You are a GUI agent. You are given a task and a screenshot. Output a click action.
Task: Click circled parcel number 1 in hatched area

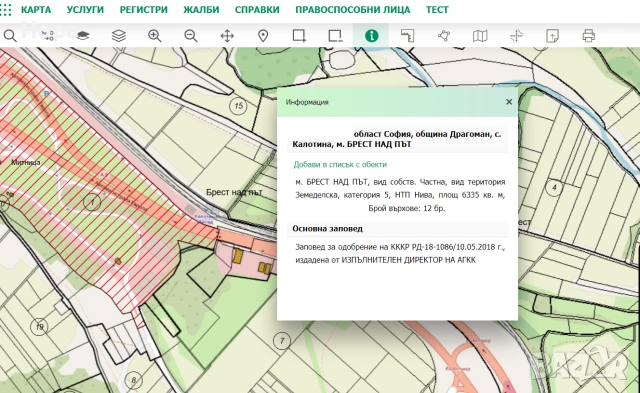point(92,202)
